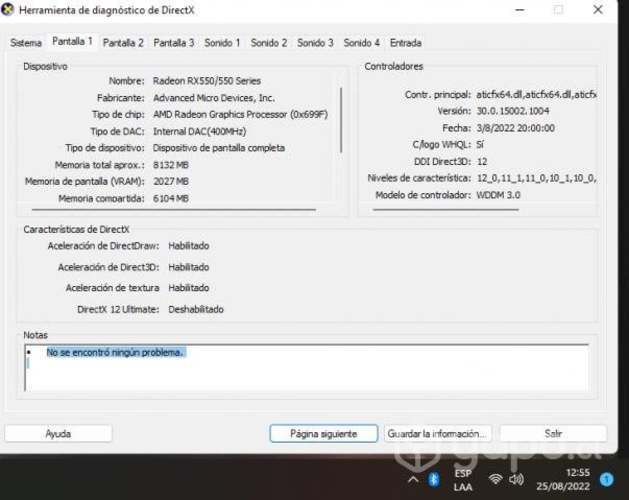The height and width of the screenshot is (500, 629).
Task: Click 'Habilitado' next to Aceleración de DirectDraw
Action: 189,246
